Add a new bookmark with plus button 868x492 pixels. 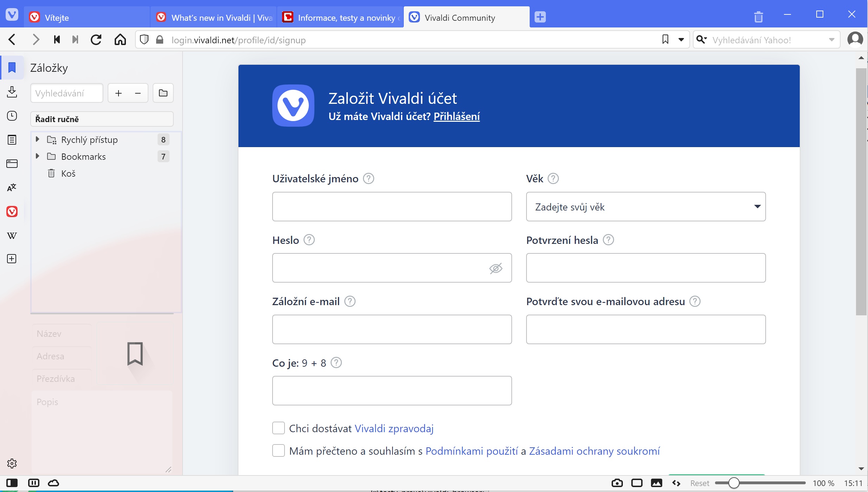(119, 93)
